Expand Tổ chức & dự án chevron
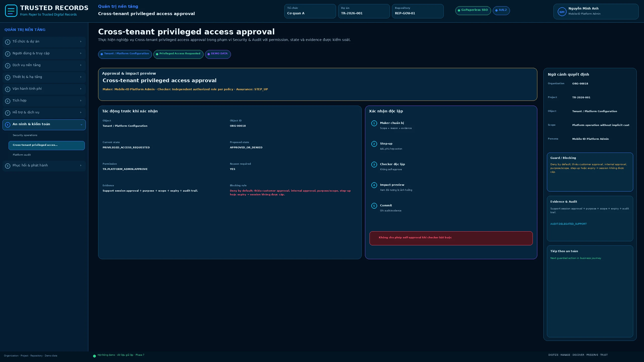Screen dimensions: 644x362 tap(81, 41)
